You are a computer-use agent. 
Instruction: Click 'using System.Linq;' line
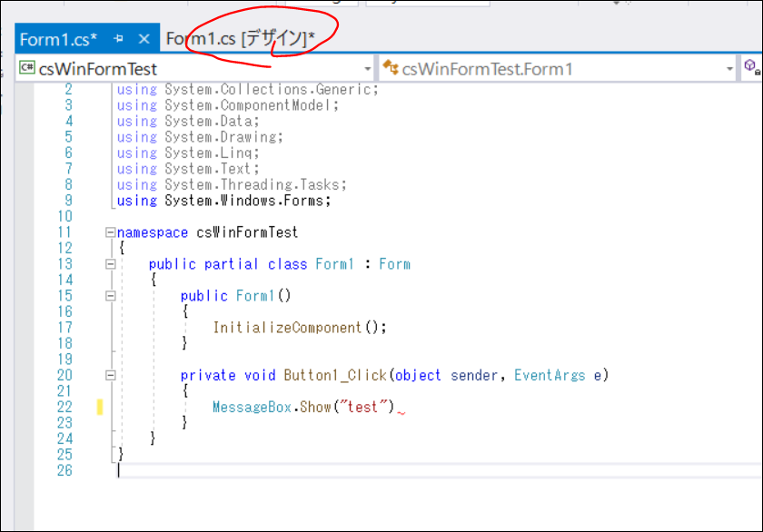pyautogui.click(x=188, y=153)
